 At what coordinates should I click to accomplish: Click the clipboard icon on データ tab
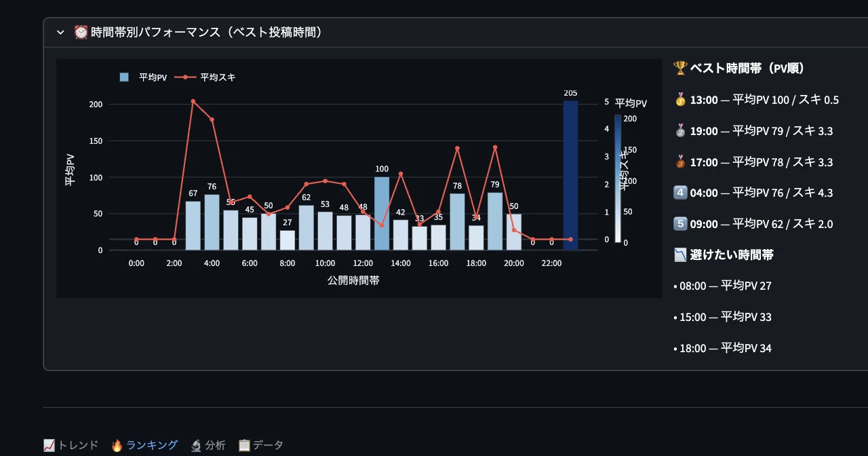point(244,445)
